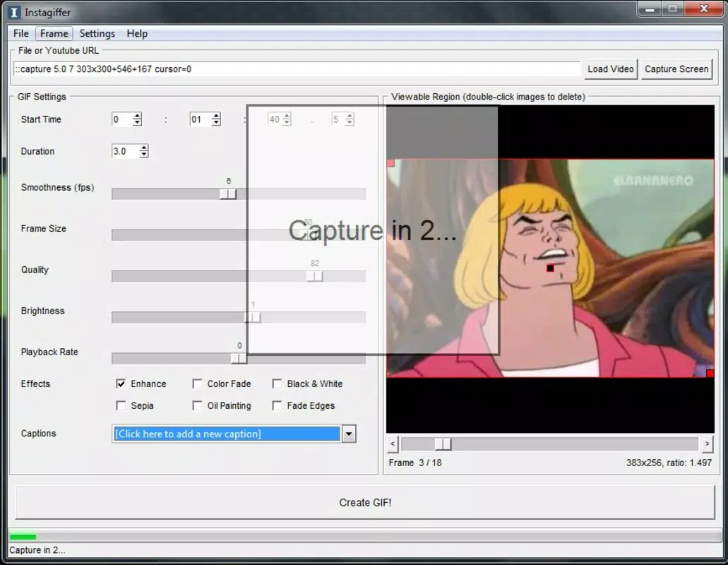Enable the Black & White effect
Image resolution: width=728 pixels, height=565 pixels.
278,384
